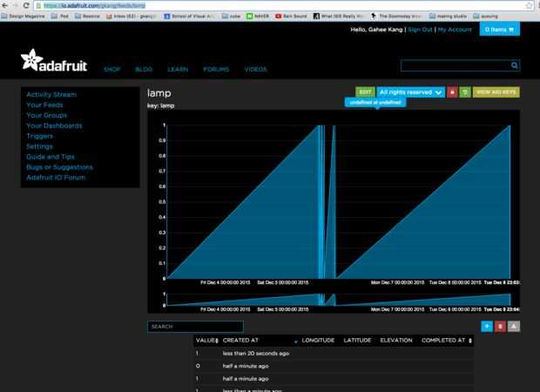Visit the Adafruit IO Forum link
540x392 pixels.
click(x=56, y=178)
